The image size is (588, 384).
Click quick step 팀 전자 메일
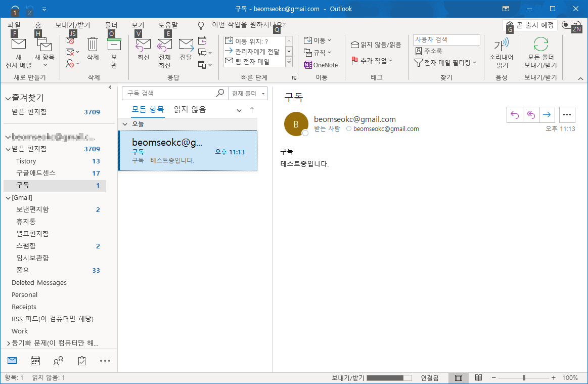pos(254,62)
